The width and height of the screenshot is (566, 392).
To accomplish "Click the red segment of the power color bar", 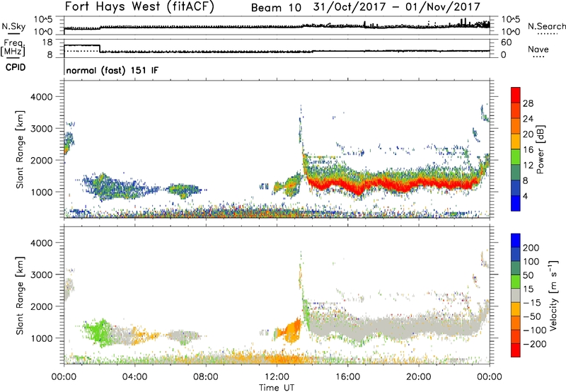I will point(516,96).
